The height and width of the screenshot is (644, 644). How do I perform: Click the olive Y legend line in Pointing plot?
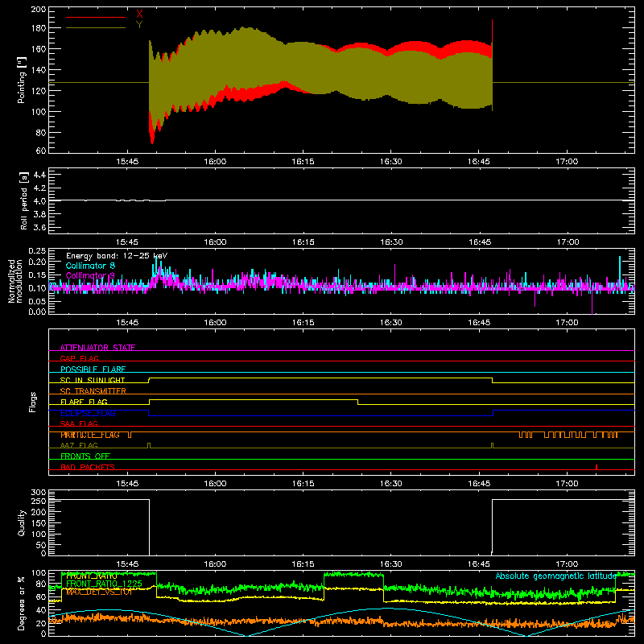[96, 27]
